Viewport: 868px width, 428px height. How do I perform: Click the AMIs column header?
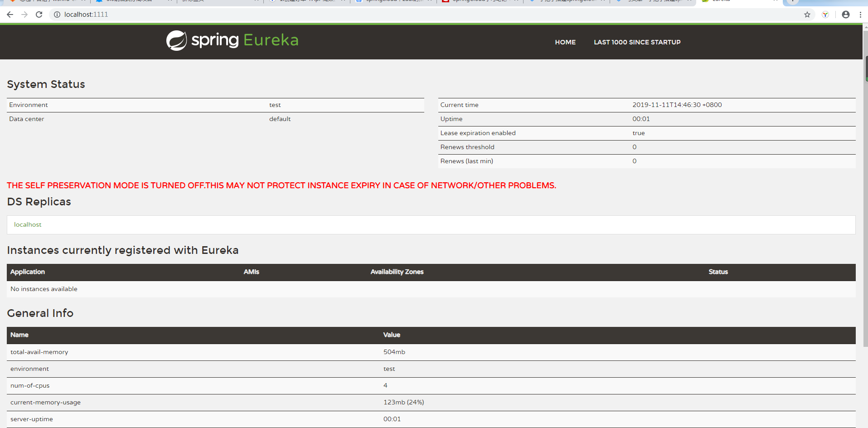pos(252,272)
